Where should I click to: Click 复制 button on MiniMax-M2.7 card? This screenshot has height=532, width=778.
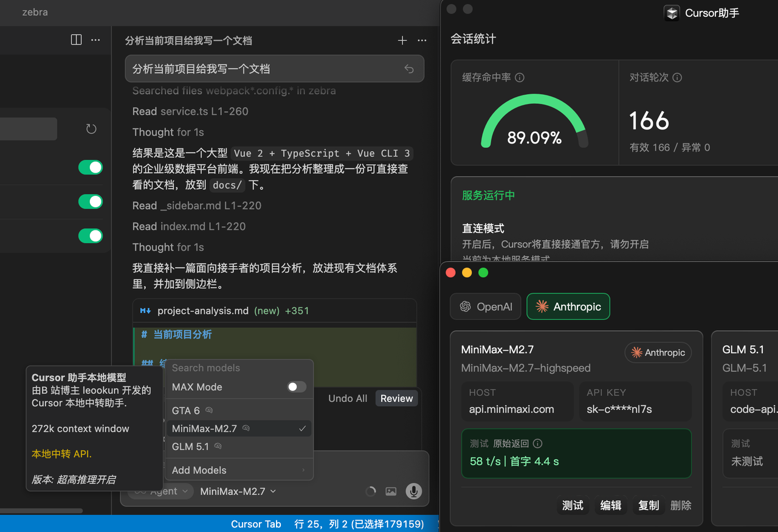click(x=649, y=505)
